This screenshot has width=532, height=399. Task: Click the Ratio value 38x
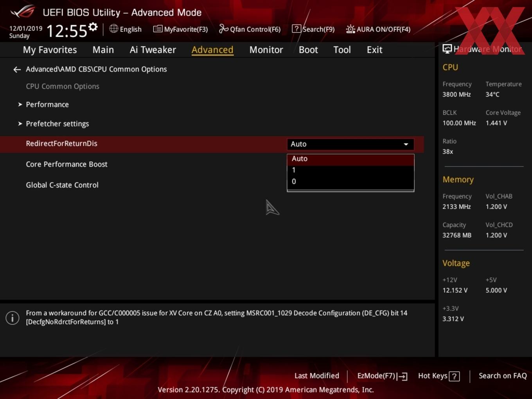click(448, 152)
